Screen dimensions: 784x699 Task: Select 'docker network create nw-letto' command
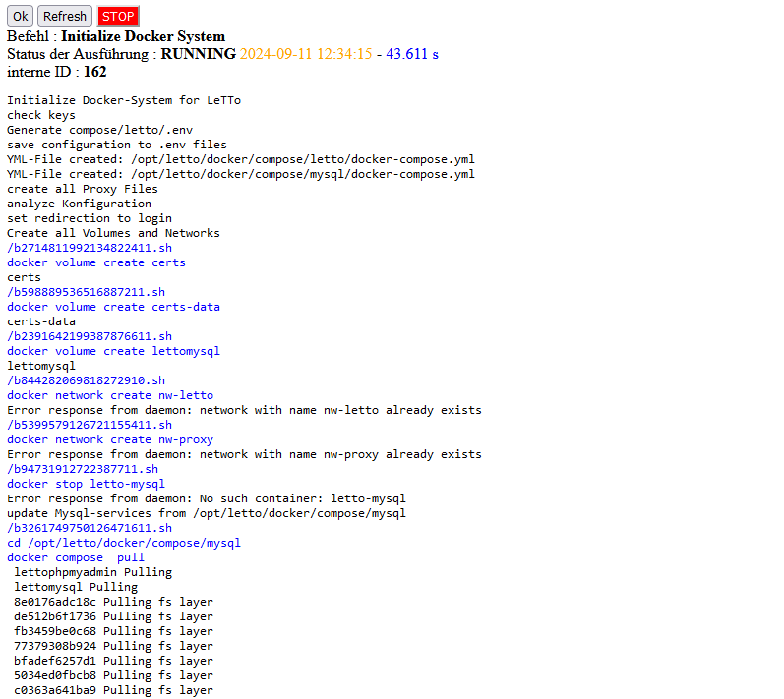coord(110,395)
